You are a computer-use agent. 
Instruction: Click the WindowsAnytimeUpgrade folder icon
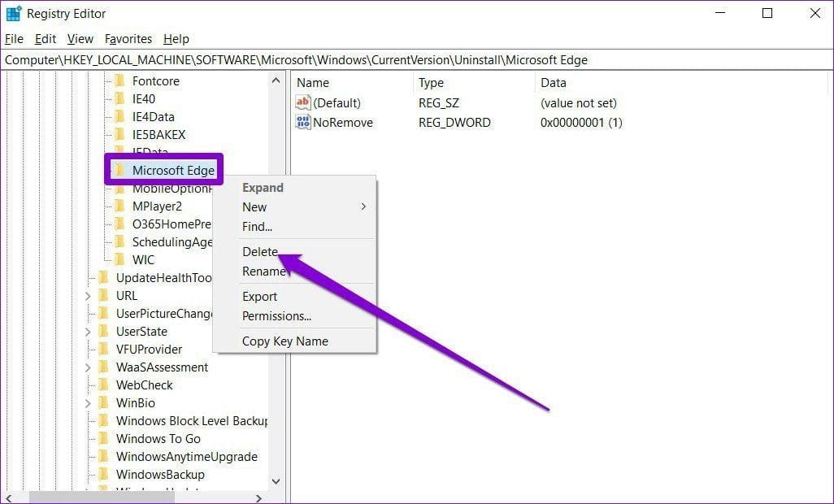coord(104,456)
